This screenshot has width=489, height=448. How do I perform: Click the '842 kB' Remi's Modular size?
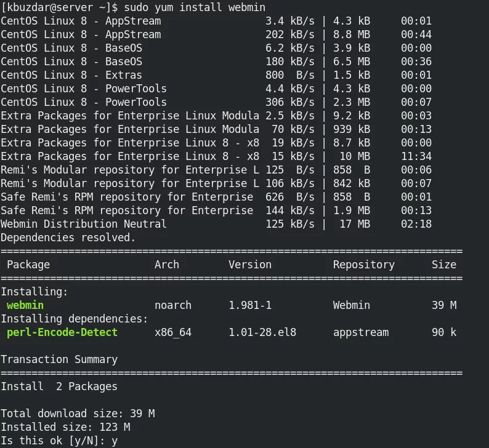[352, 183]
